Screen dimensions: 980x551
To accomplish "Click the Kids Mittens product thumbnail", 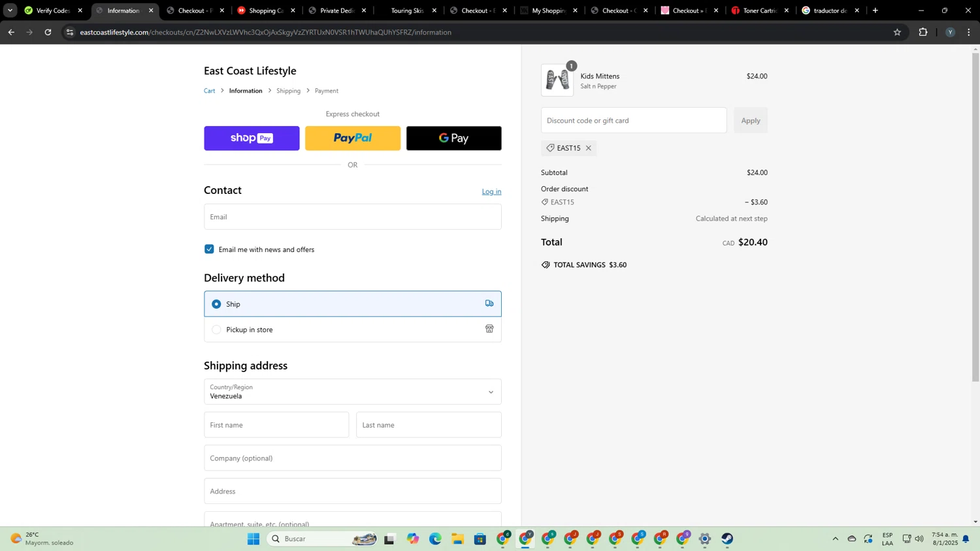I will click(x=557, y=80).
